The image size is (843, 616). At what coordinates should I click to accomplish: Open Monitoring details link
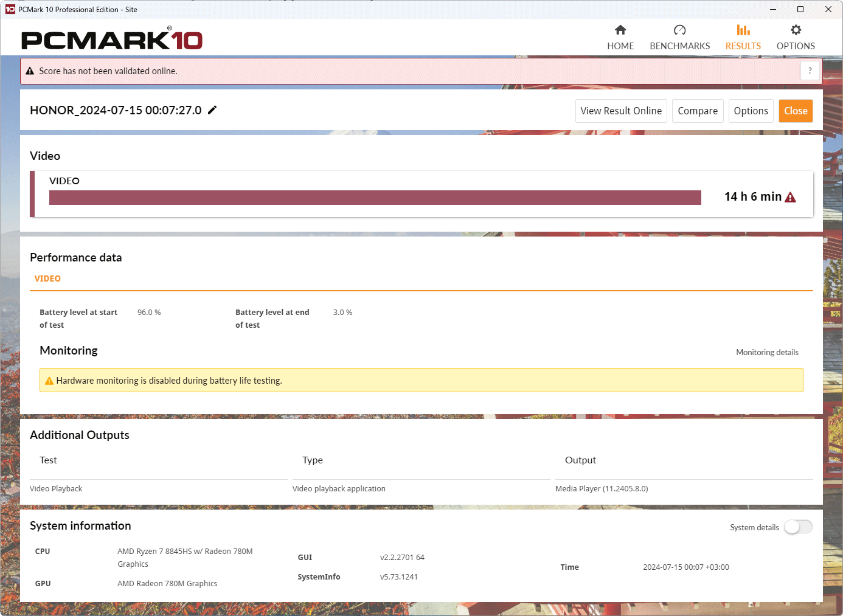(767, 352)
